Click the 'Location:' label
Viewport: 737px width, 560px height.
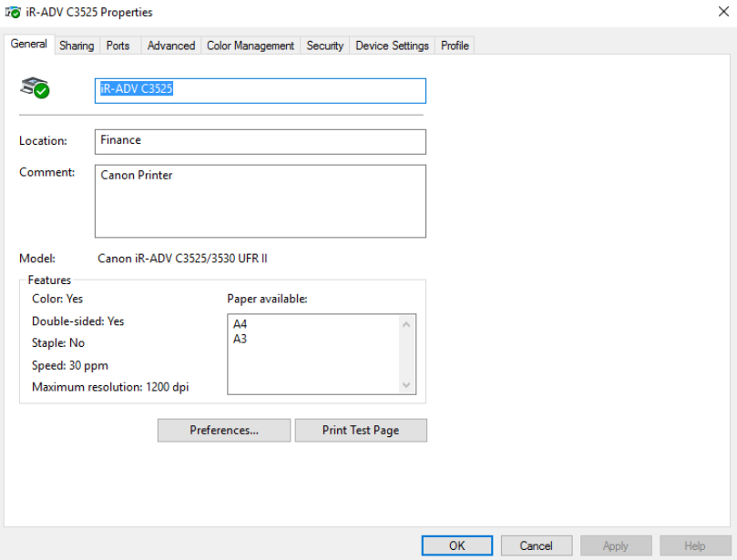click(x=43, y=141)
